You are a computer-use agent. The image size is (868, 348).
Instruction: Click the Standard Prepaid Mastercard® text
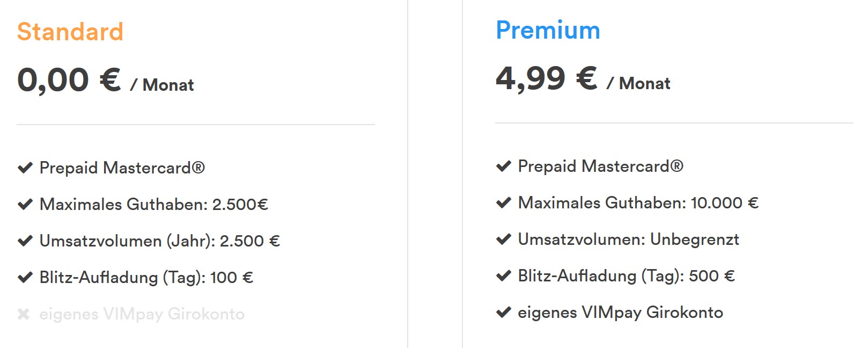click(122, 168)
